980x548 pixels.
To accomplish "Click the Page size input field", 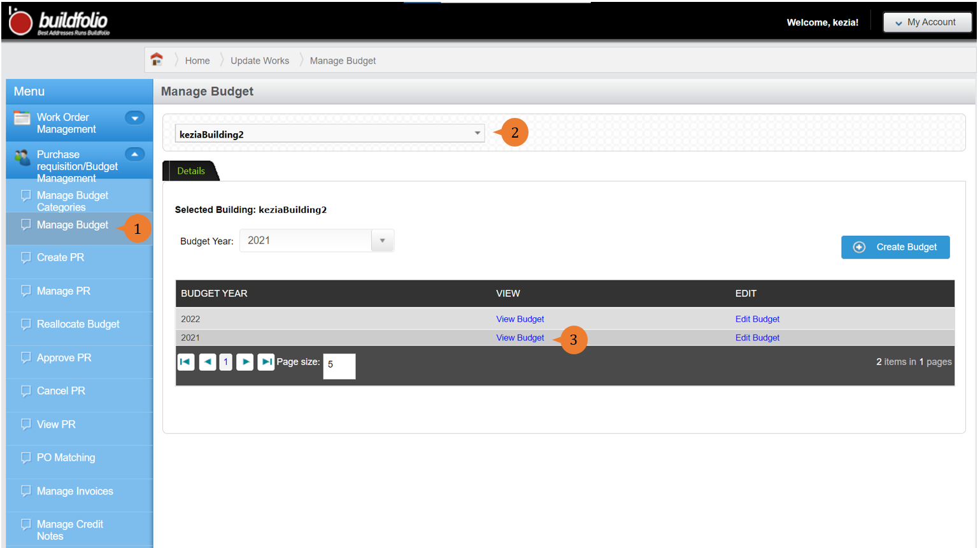I will [x=339, y=366].
